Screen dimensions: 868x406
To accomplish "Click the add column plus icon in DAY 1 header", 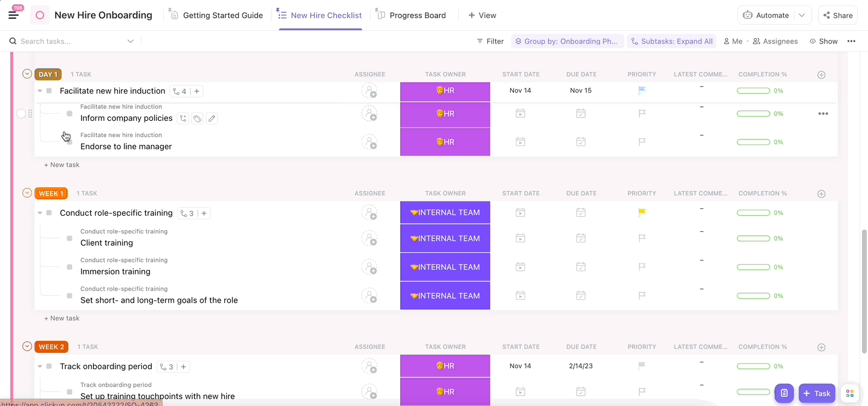I will click(821, 75).
